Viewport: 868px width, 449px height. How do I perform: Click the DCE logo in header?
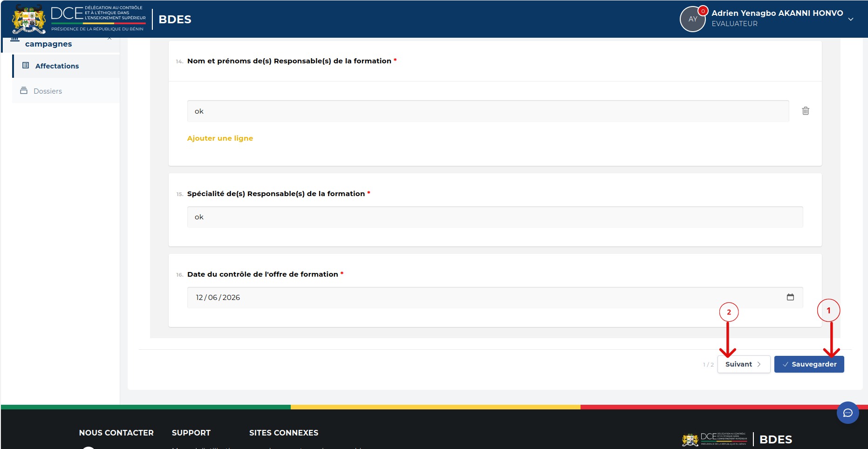click(x=79, y=19)
